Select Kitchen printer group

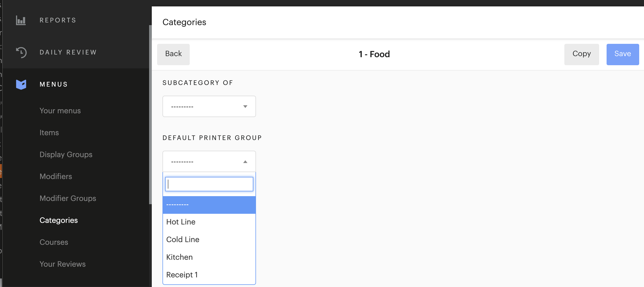(179, 257)
